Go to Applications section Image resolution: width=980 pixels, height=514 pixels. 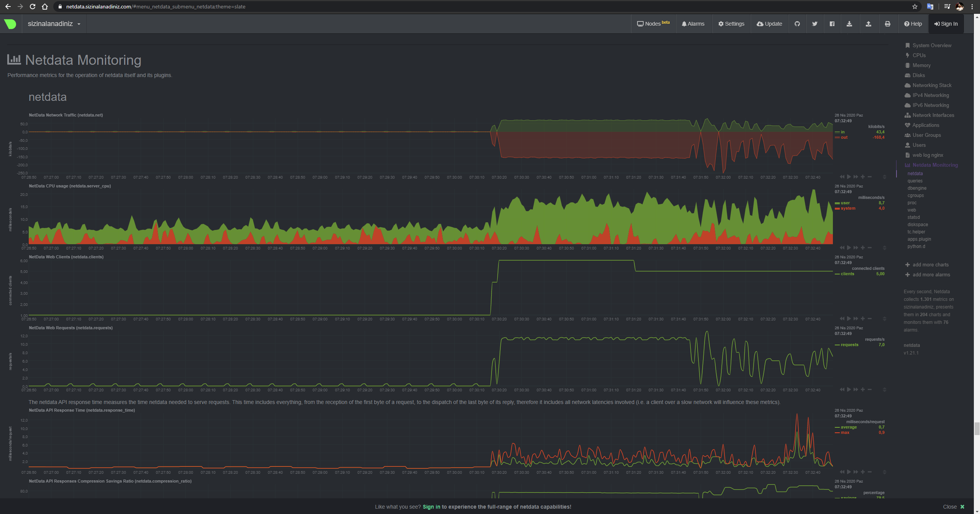tap(926, 125)
